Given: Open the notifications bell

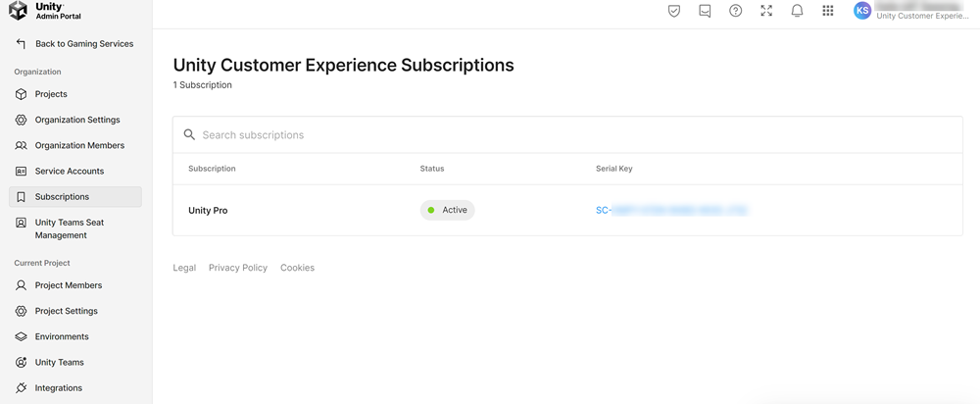Looking at the screenshot, I should coord(797,11).
